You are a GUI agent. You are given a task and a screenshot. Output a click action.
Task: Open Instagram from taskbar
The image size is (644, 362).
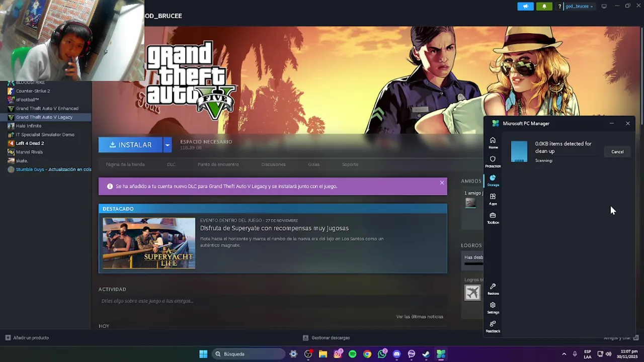click(338, 354)
